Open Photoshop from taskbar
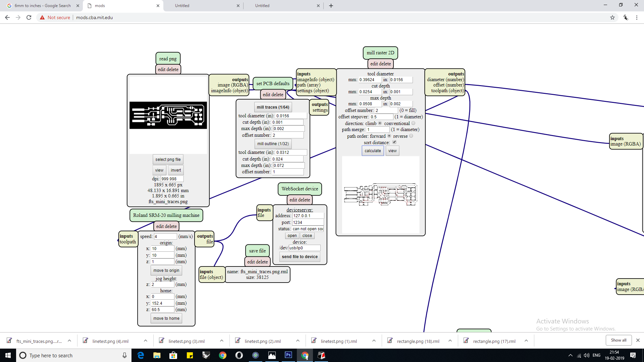 288,355
